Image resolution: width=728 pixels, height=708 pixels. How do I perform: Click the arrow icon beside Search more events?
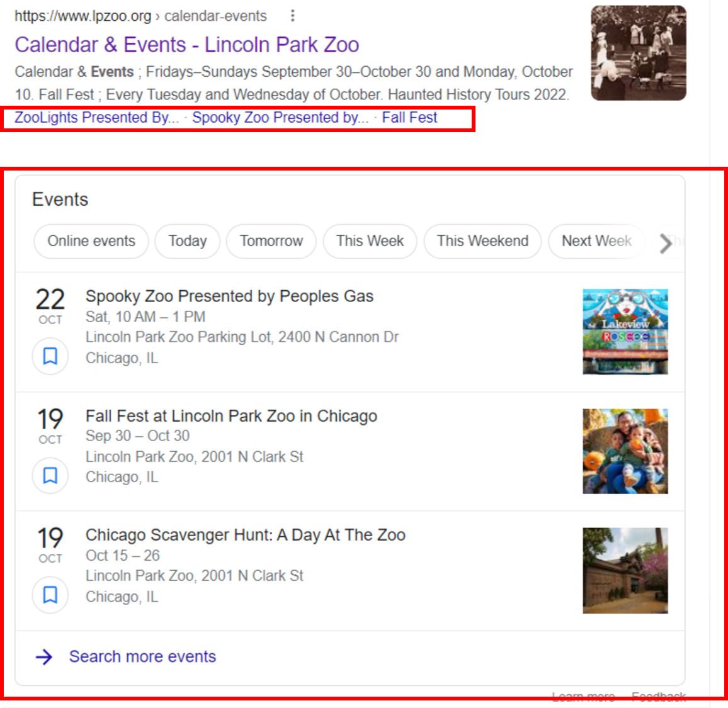44,657
